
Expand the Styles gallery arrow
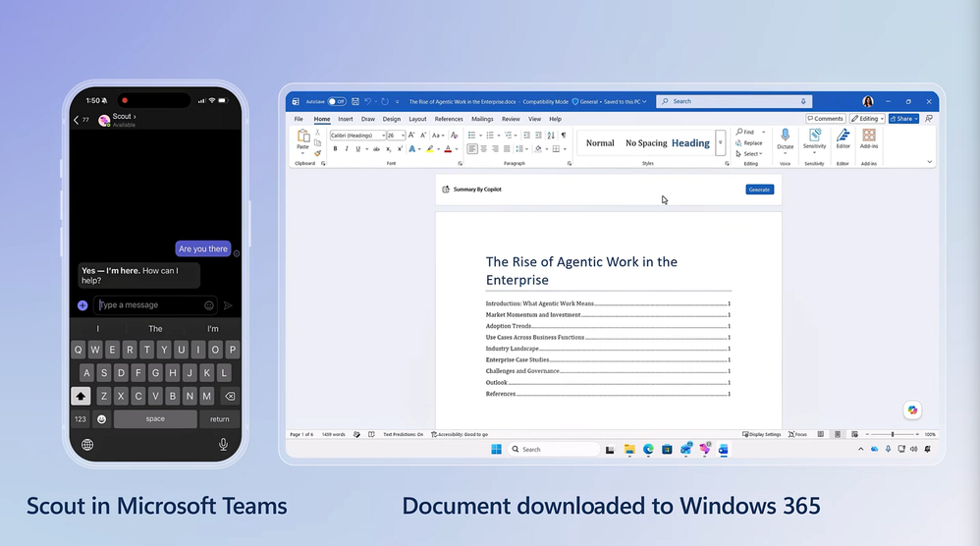720,143
